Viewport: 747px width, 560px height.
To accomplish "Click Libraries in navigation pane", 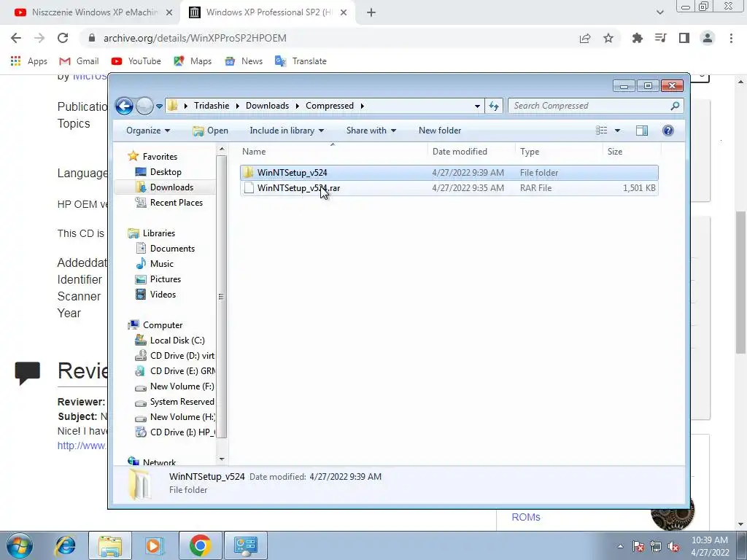I will 158,233.
